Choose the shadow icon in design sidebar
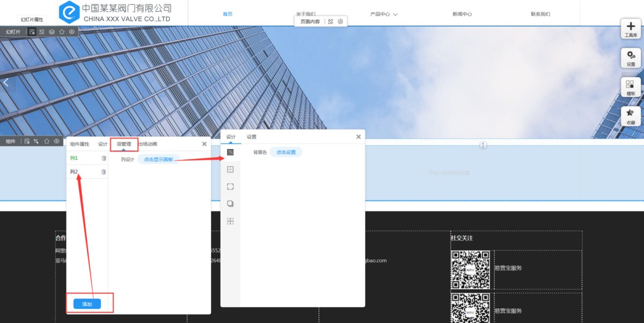Screen dimensions: 644x323 tap(230, 204)
